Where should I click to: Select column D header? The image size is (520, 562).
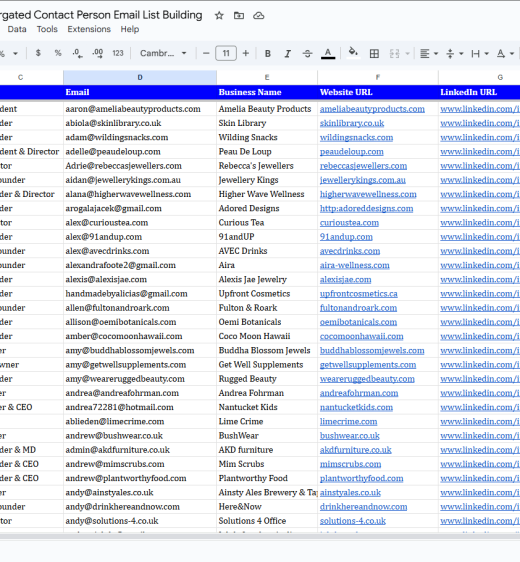pyautogui.click(x=140, y=77)
